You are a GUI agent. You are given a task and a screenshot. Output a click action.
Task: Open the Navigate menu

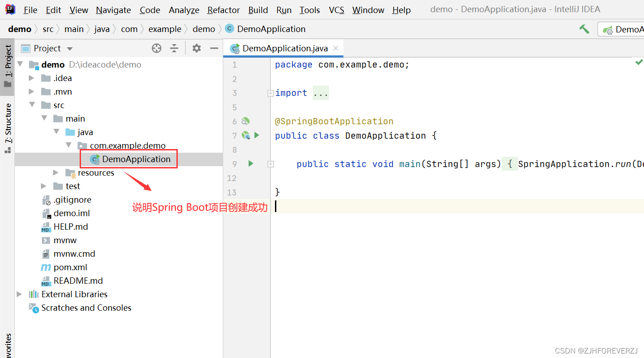coord(113,10)
